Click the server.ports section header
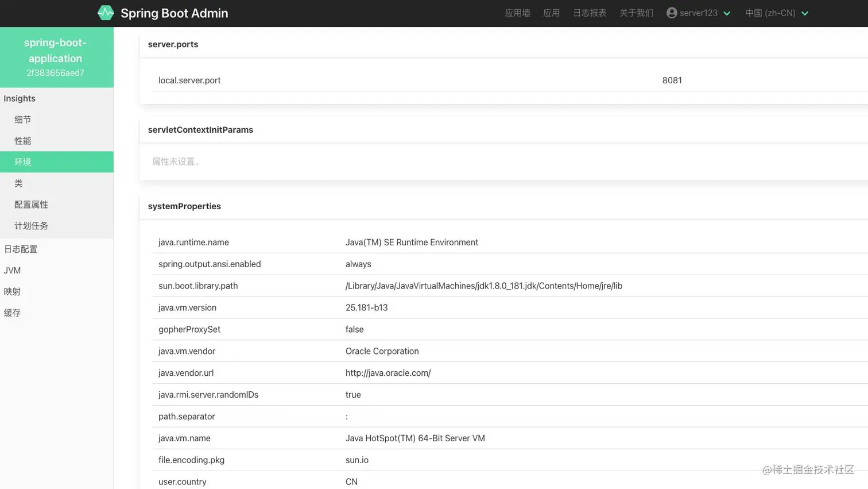Screen dimensions: 868x489 (x=173, y=44)
